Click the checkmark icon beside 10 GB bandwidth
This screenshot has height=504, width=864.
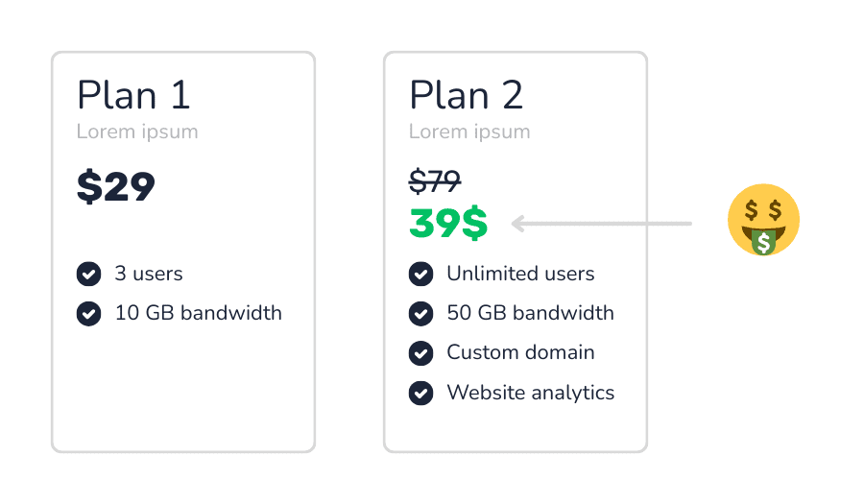click(88, 313)
